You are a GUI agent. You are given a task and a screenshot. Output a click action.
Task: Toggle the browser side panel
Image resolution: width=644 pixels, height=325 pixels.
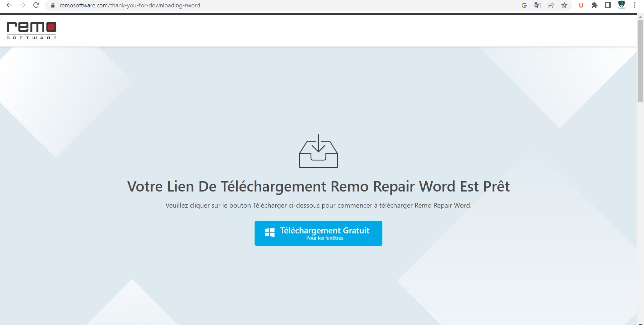pyautogui.click(x=608, y=5)
